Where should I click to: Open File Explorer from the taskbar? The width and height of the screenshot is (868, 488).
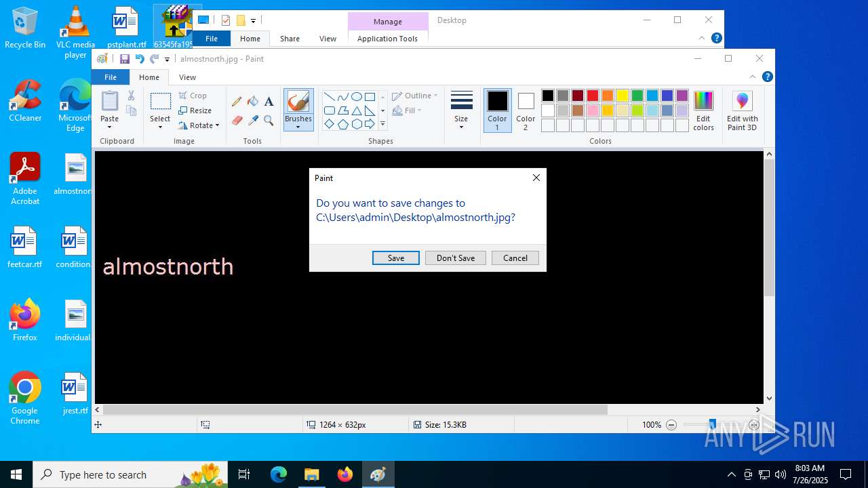pos(312,474)
